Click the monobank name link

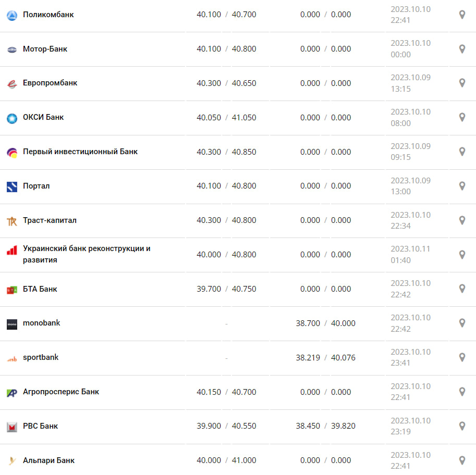(42, 323)
